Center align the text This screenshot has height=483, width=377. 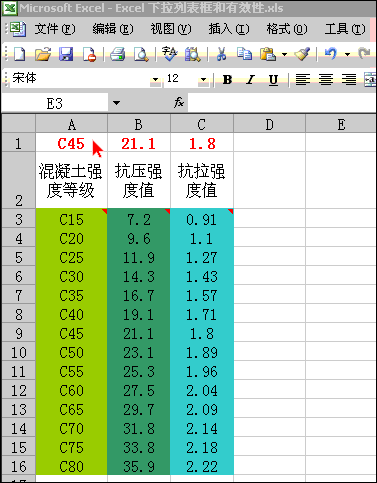326,79
